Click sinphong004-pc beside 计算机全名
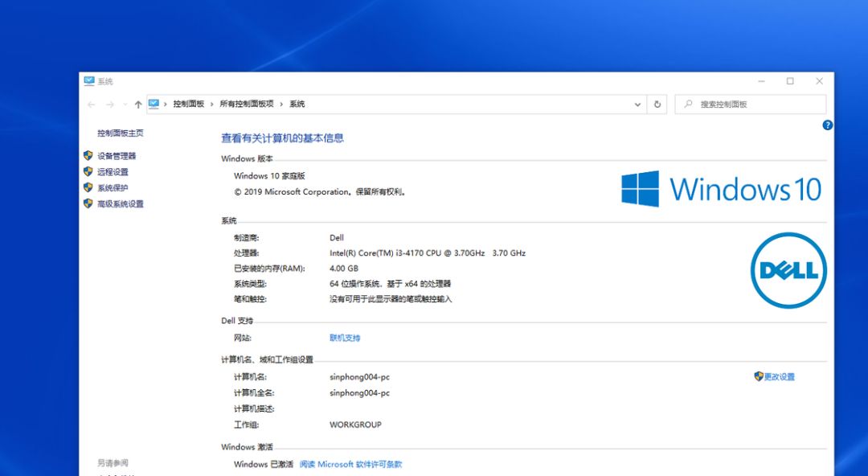This screenshot has width=868, height=476. click(360, 393)
